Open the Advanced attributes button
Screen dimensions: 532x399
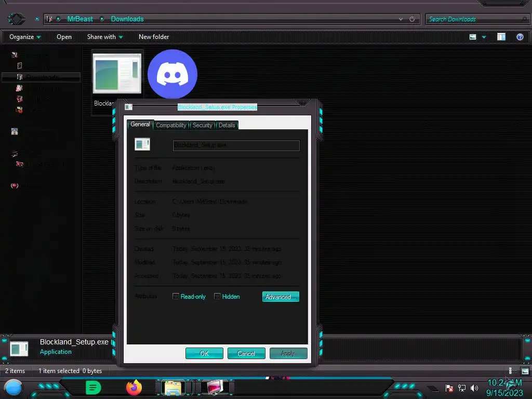pos(281,297)
